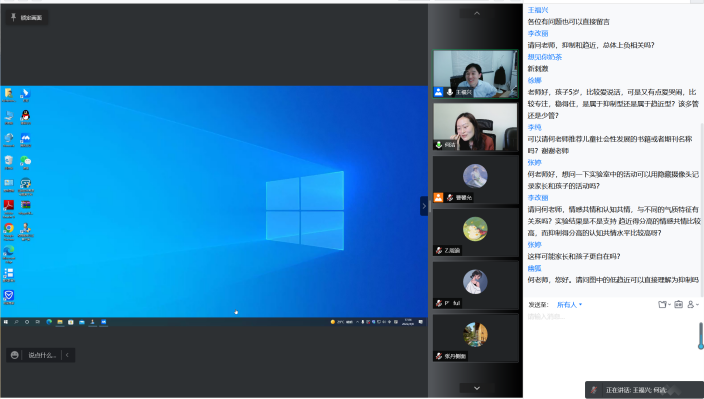This screenshot has height=399, width=704.
Task: Open the 所有人 recipient dropdown
Action: coord(569,305)
